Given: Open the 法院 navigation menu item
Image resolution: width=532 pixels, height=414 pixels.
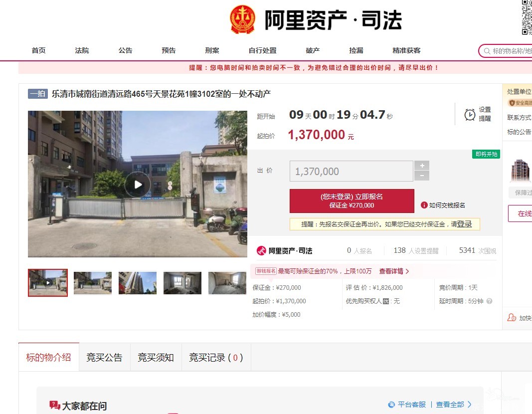Looking at the screenshot, I should pos(82,50).
